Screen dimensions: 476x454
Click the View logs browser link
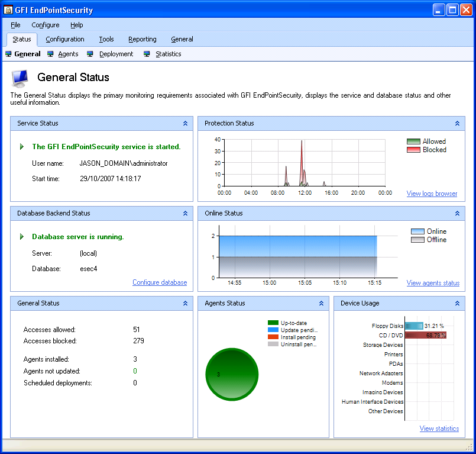[432, 194]
